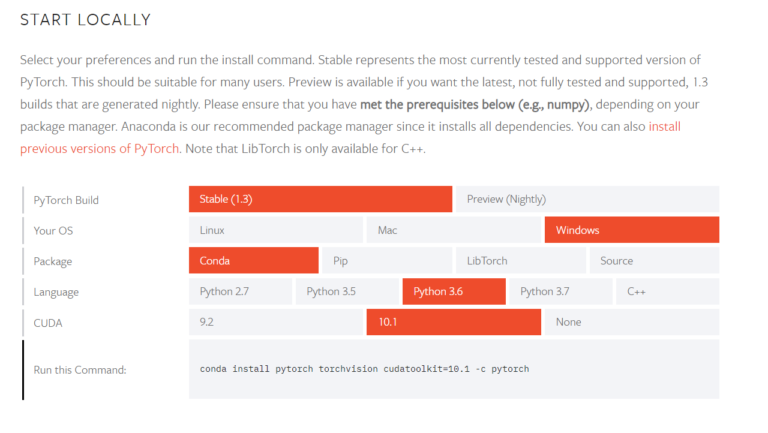
Task: Select C++ as the language
Action: coord(668,291)
